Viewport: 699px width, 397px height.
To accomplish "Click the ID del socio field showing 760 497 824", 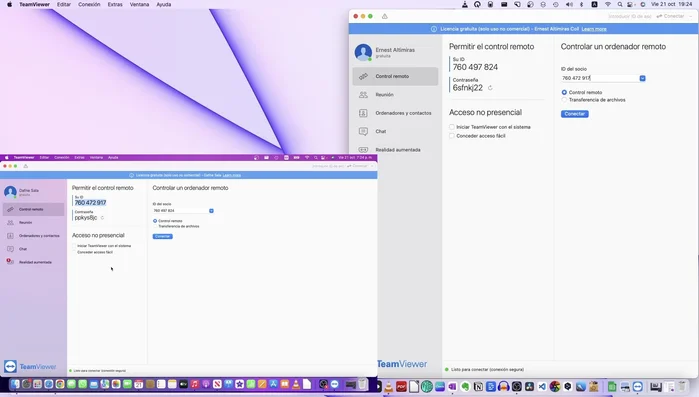I will [x=181, y=211].
